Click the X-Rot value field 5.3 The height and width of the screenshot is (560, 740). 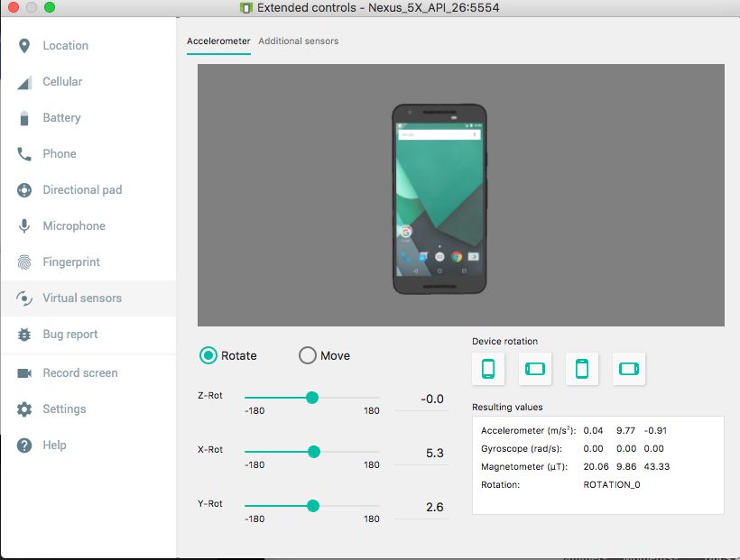tap(421, 454)
